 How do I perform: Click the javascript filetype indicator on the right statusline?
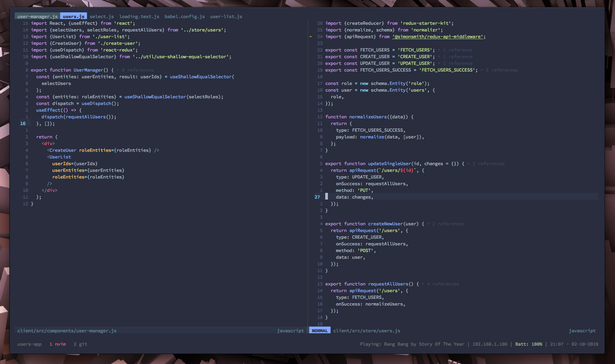(x=582, y=330)
